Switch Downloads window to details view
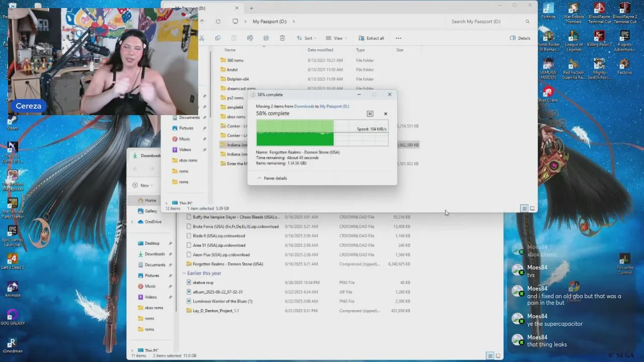Viewport: 644px width, 362px height. pos(490,356)
